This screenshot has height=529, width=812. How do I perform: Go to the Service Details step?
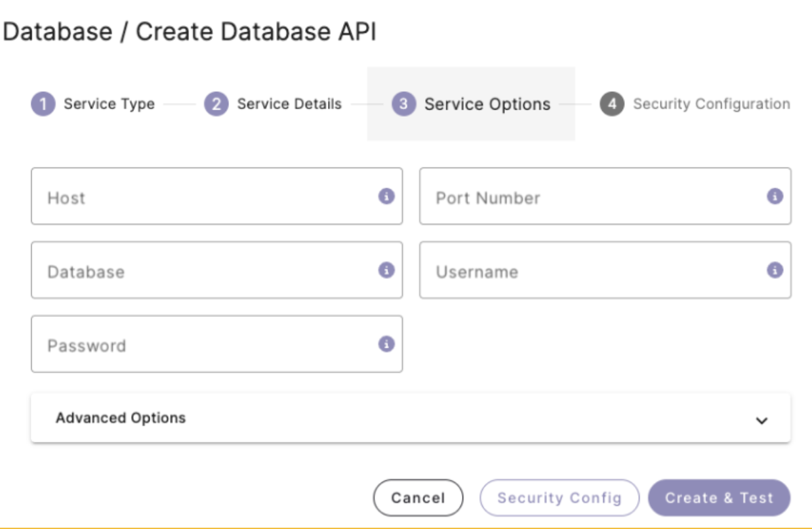pos(289,104)
